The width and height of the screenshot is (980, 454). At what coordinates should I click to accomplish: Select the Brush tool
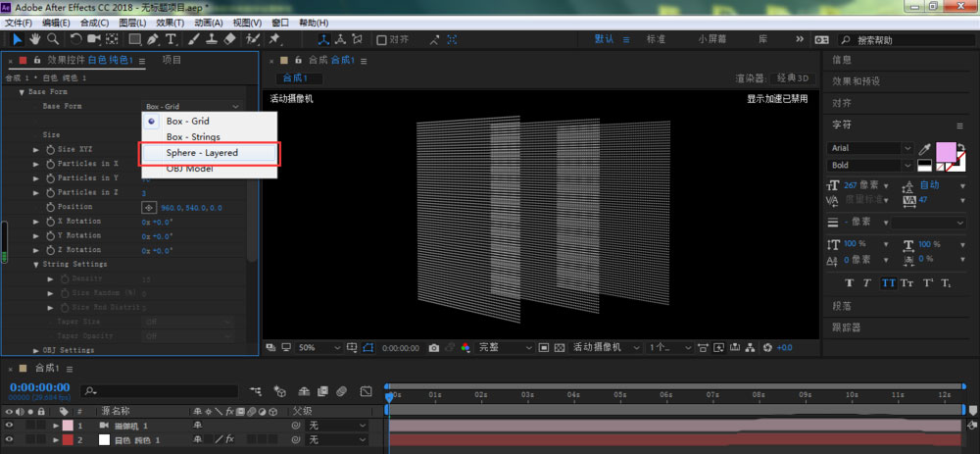coord(195,39)
